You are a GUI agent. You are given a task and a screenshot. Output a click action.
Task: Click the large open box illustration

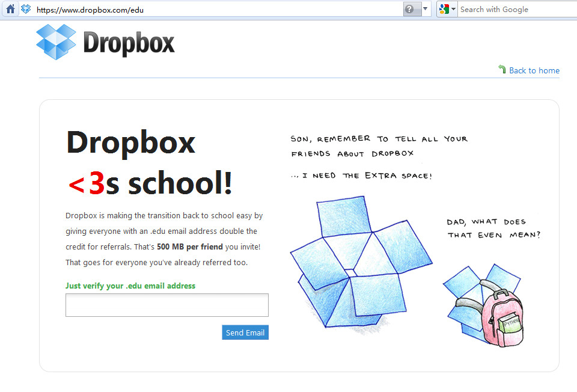click(361, 265)
